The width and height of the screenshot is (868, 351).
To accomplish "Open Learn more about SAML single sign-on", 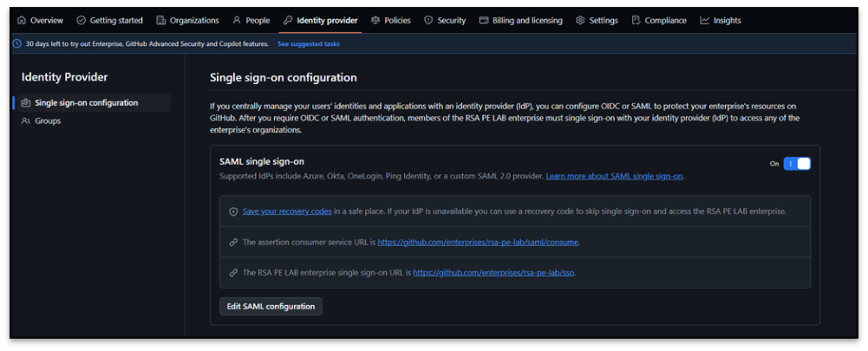I will point(614,176).
